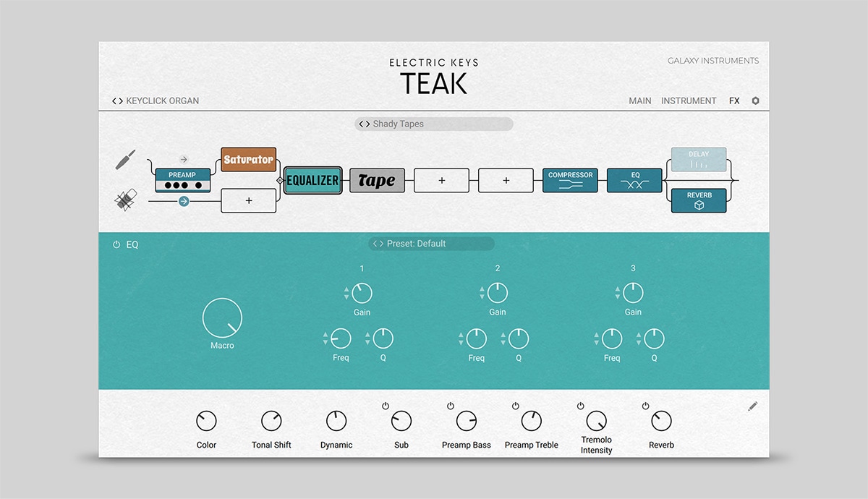Click the pencil edit icon
The image size is (868, 499).
(752, 406)
